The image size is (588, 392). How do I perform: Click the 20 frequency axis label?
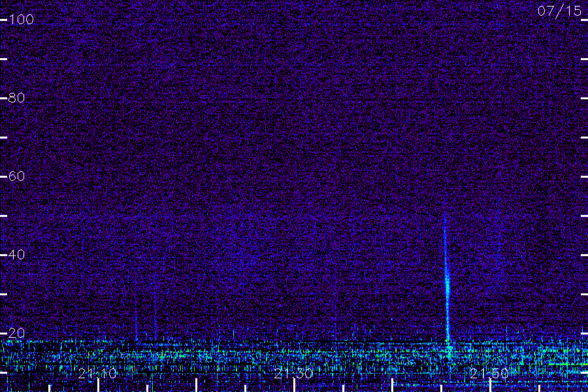[16, 333]
